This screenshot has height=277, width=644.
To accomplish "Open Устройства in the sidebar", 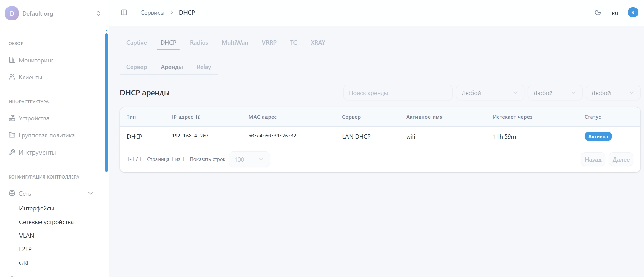I will tap(34, 118).
